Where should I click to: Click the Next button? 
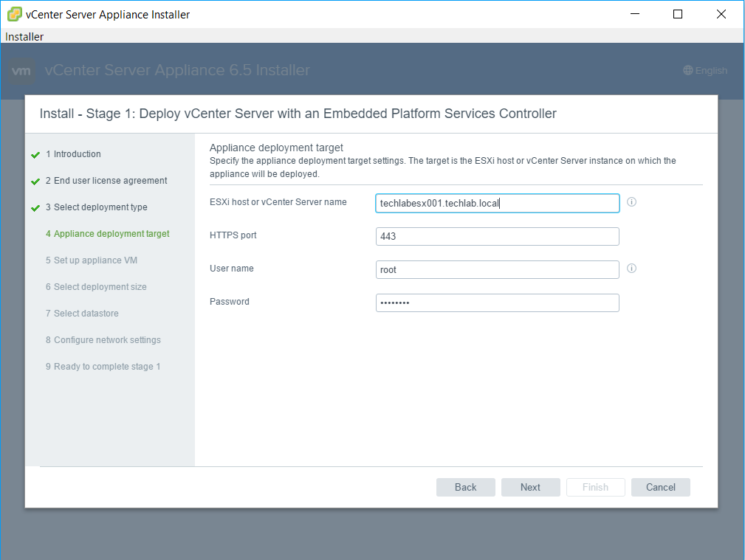coord(530,488)
